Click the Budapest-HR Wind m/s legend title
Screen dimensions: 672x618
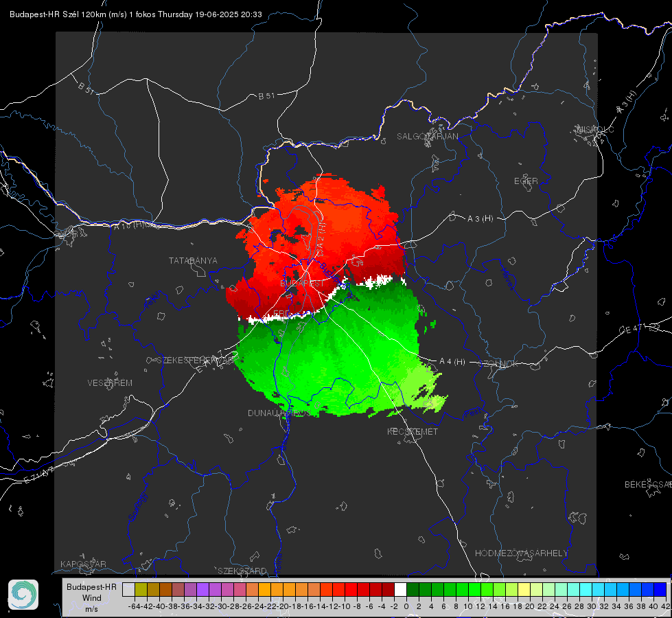(91, 597)
